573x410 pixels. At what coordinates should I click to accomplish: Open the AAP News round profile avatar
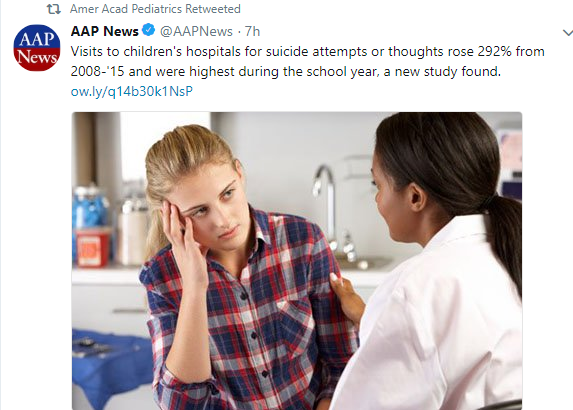click(37, 48)
